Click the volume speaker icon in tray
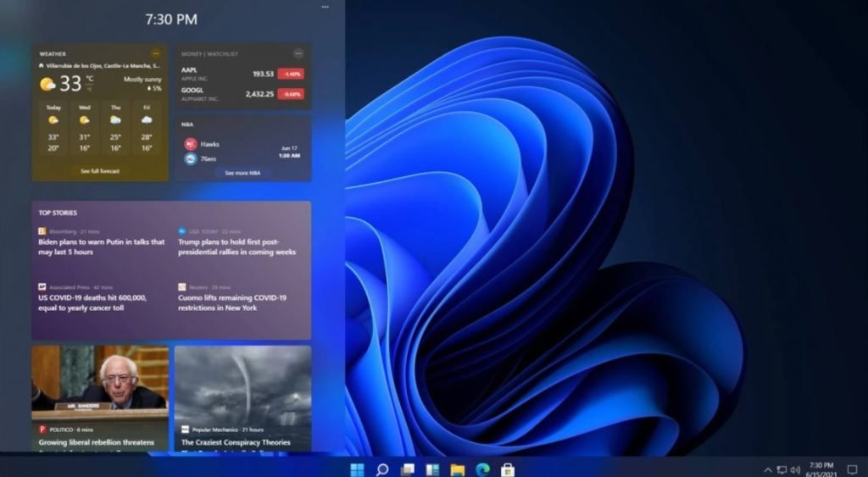Viewport: 868px width, 477px height. tap(795, 469)
